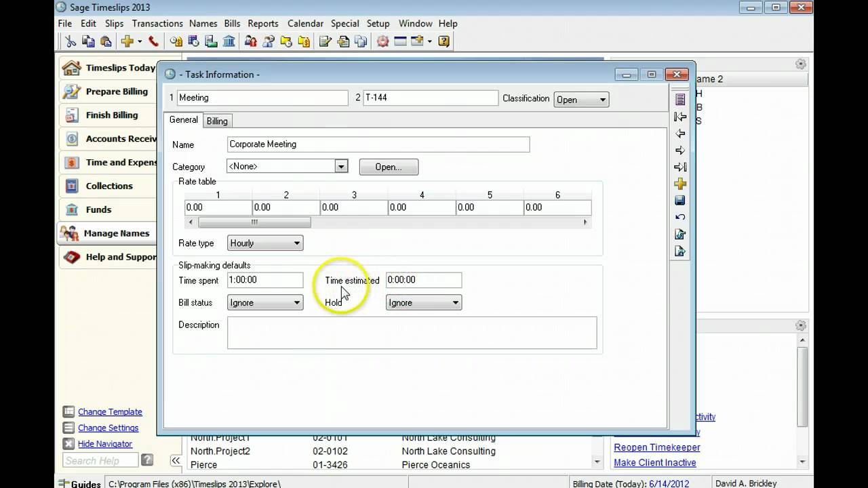Click the Change Template link

[x=110, y=411]
